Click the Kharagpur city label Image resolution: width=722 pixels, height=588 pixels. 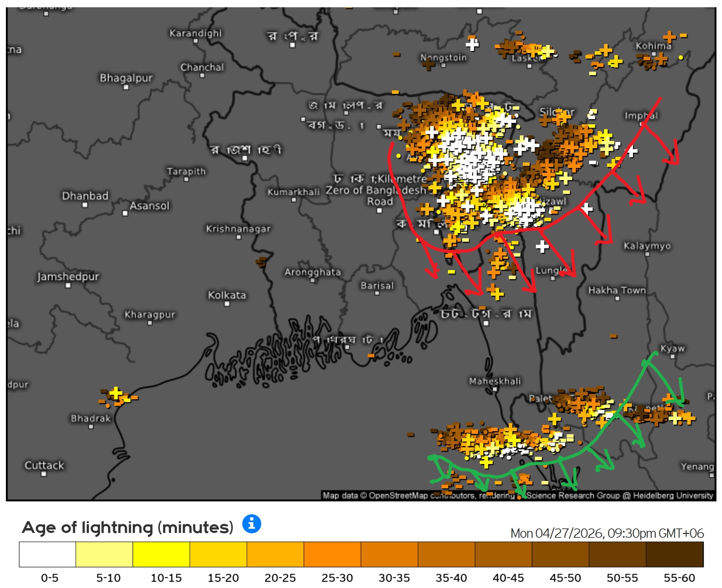pos(150,314)
